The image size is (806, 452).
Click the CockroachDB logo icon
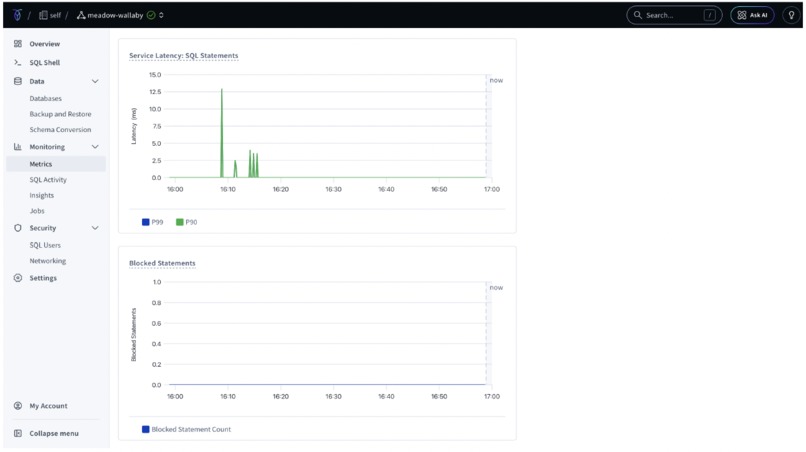17,15
